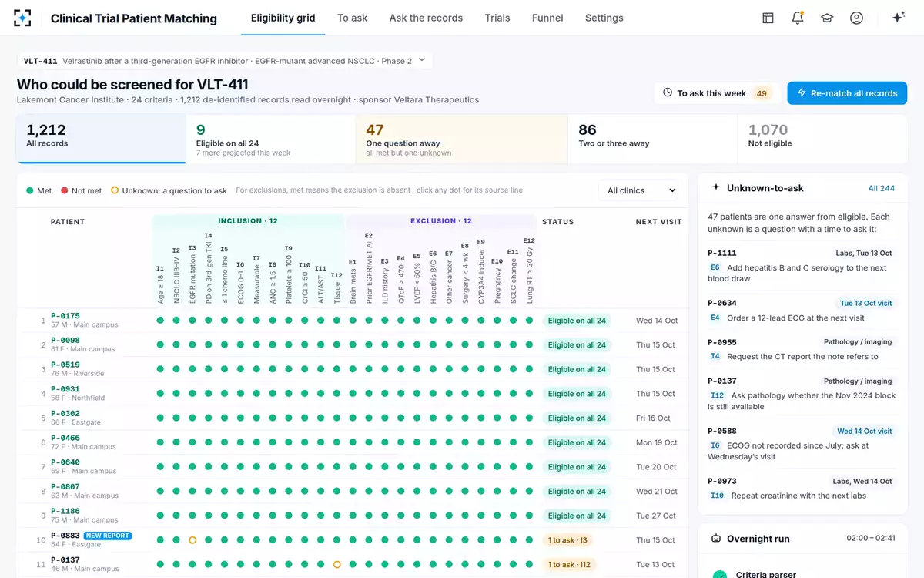
Task: Open the sparkle assistant icon in header
Action: [x=898, y=18]
